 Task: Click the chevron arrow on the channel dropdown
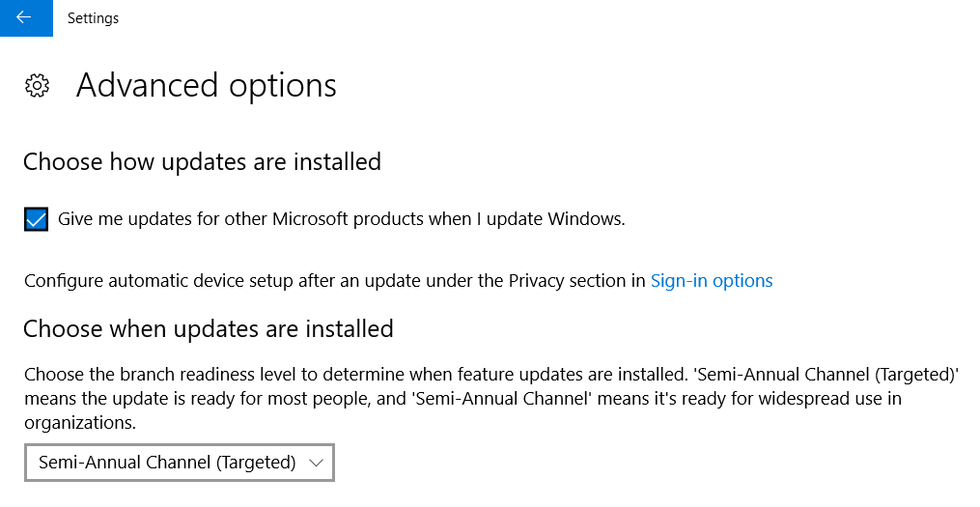(x=316, y=463)
